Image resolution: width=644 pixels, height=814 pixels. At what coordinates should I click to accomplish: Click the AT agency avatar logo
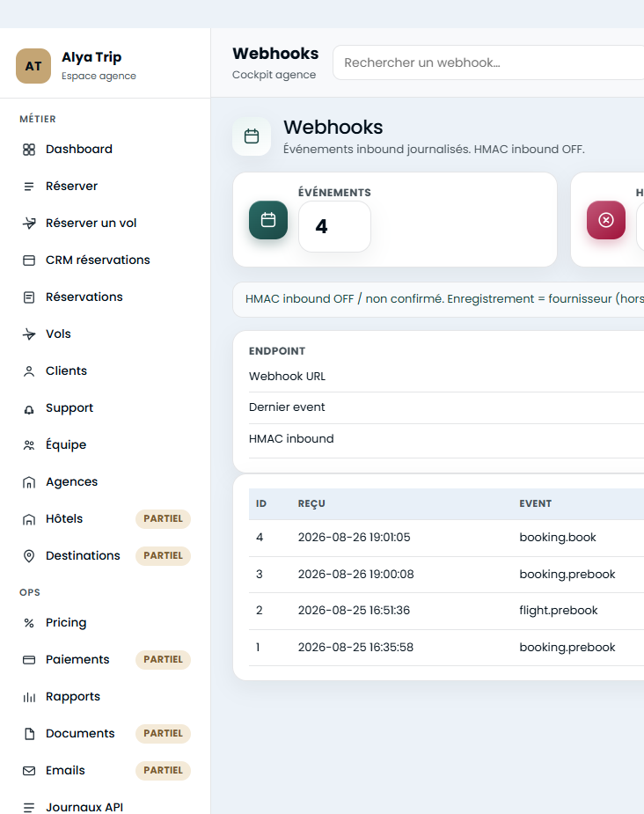[x=33, y=66]
